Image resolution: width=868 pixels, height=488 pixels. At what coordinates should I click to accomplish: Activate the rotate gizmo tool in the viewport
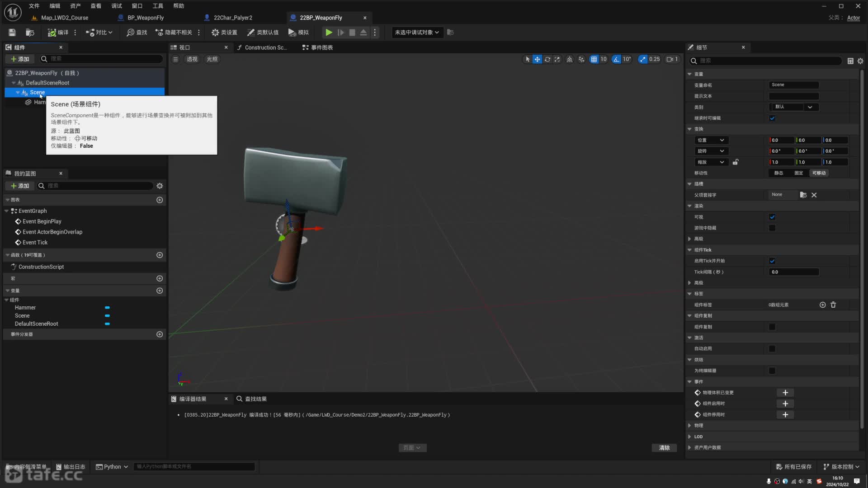coord(547,59)
